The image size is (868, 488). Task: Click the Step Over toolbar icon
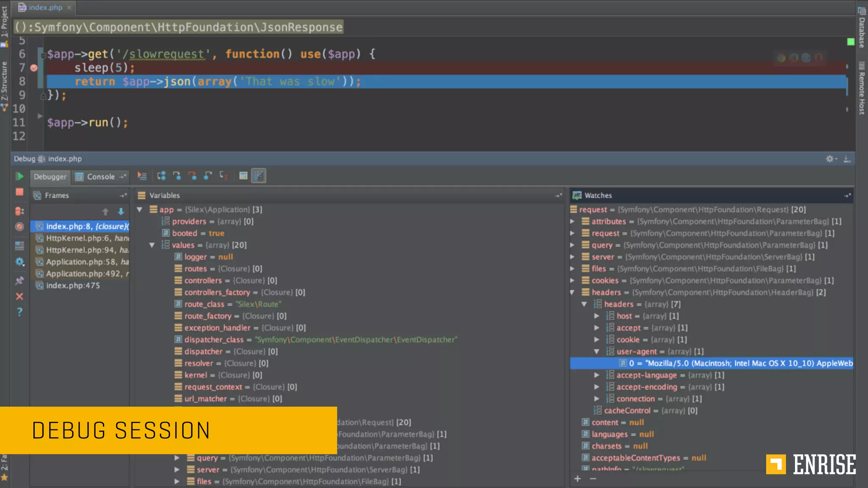pyautogui.click(x=161, y=176)
